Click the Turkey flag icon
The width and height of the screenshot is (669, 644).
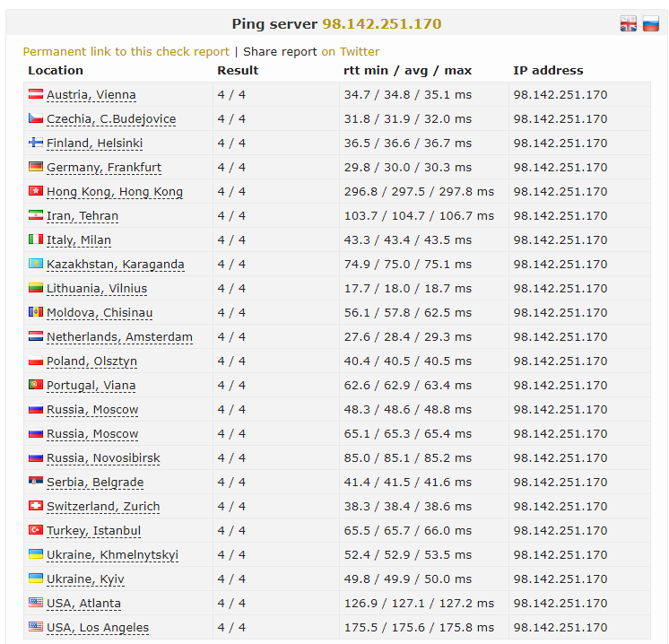tap(36, 530)
